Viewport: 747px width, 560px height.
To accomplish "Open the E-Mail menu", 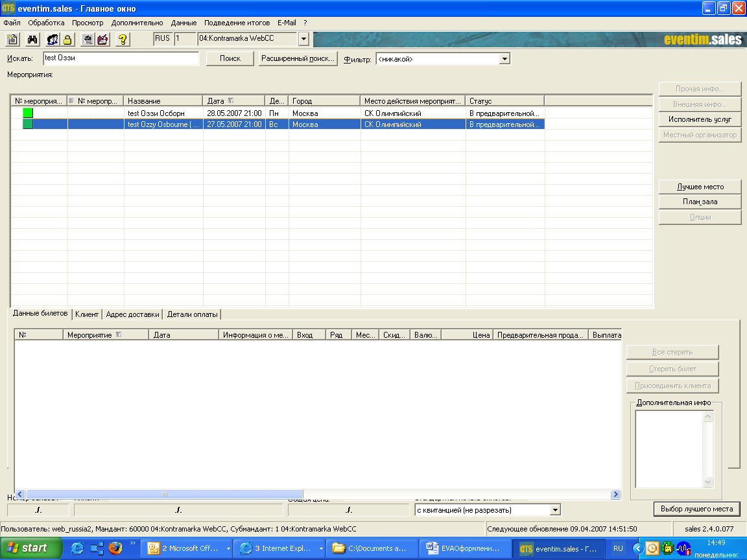I will coord(287,23).
